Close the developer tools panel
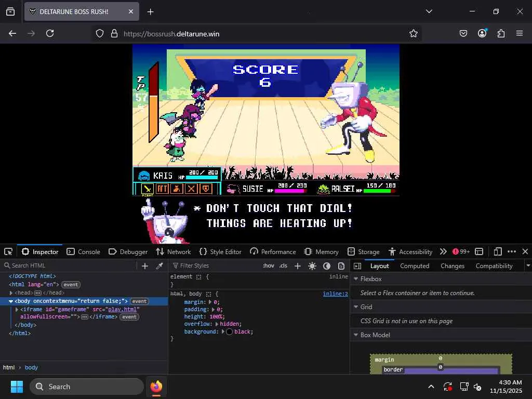Viewport: 532px width, 399px height. pyautogui.click(x=525, y=252)
